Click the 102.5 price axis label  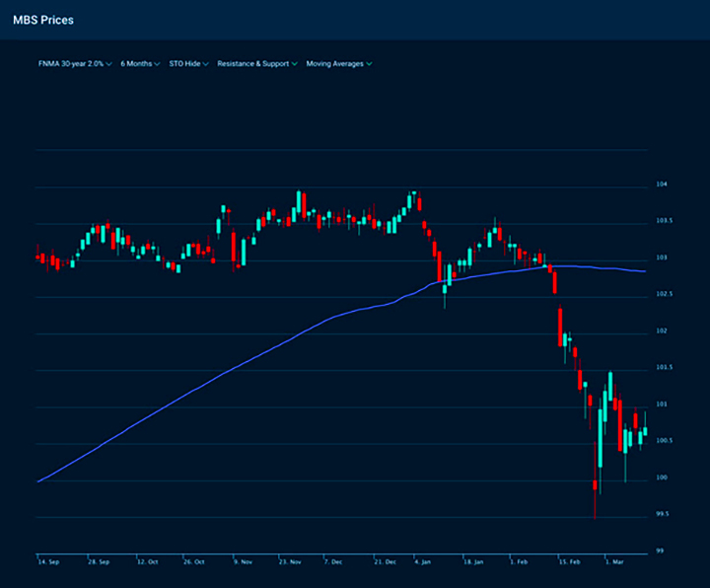coord(665,294)
